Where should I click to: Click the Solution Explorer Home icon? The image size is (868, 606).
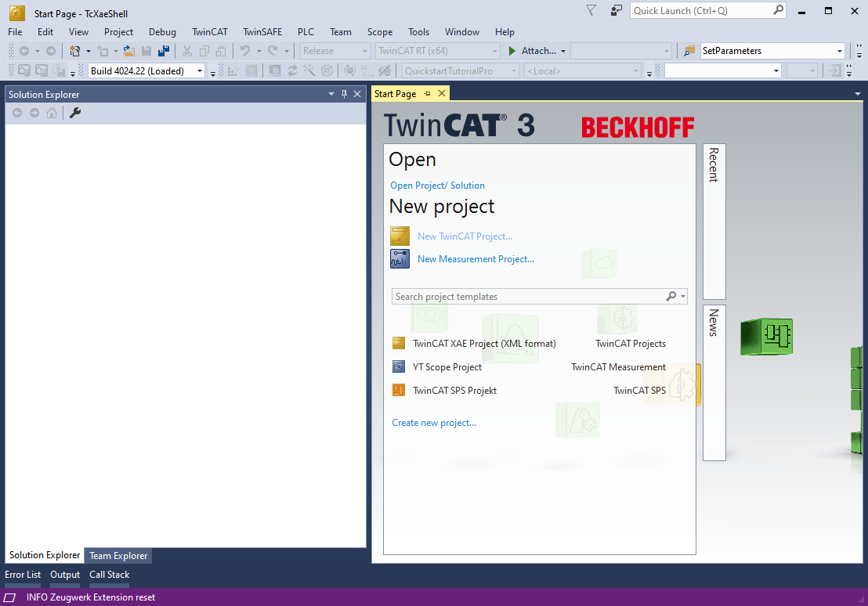click(52, 113)
